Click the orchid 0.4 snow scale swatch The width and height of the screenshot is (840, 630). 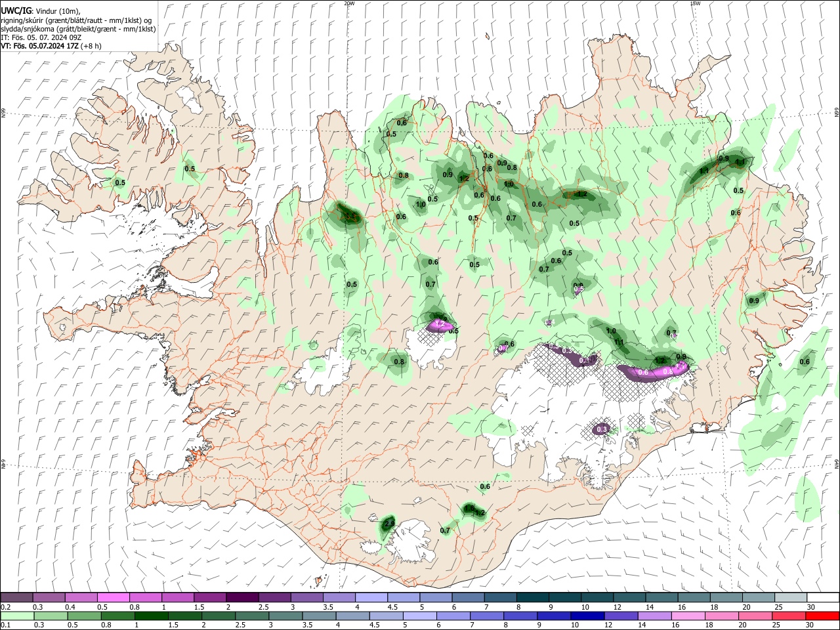[81, 597]
